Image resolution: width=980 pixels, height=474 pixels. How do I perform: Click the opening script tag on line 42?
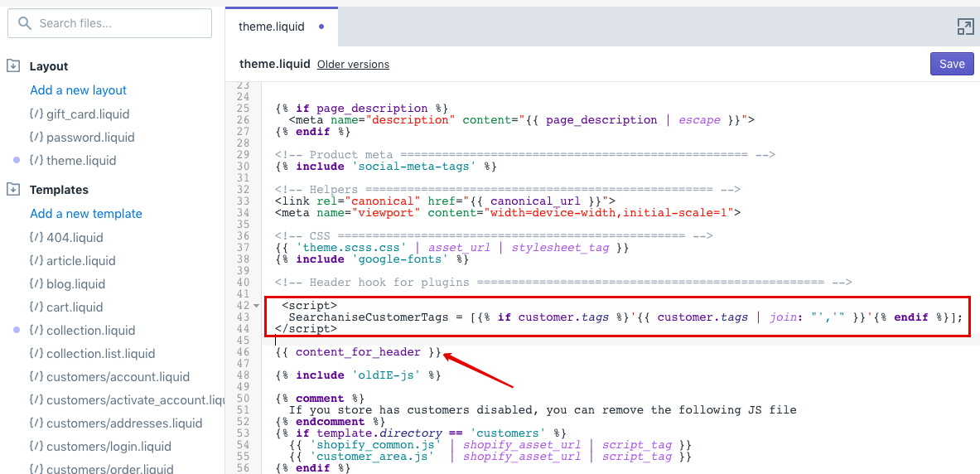[310, 305]
